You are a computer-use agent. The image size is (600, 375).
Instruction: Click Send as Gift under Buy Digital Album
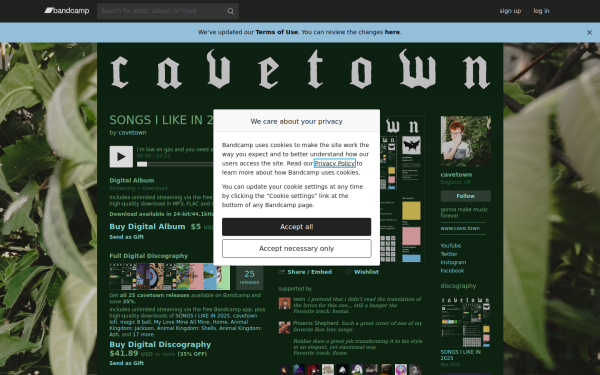[x=127, y=237]
